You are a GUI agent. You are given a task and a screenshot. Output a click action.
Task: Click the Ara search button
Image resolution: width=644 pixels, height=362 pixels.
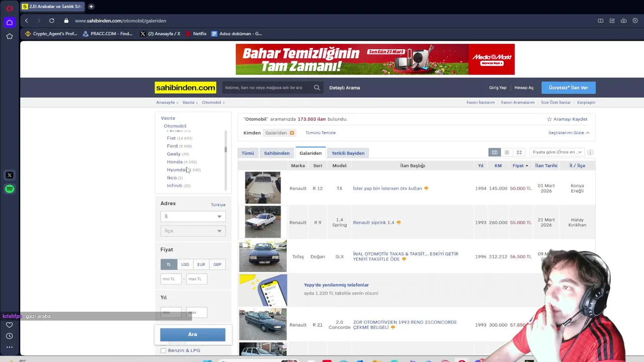[193, 334]
